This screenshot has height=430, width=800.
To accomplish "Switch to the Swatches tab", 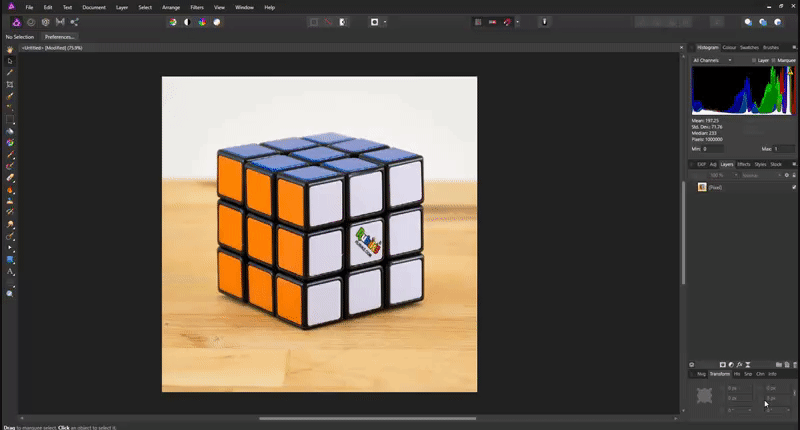I will coord(749,47).
